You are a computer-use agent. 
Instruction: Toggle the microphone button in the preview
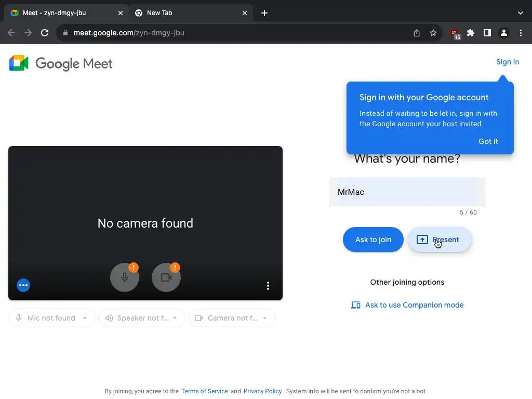click(125, 277)
